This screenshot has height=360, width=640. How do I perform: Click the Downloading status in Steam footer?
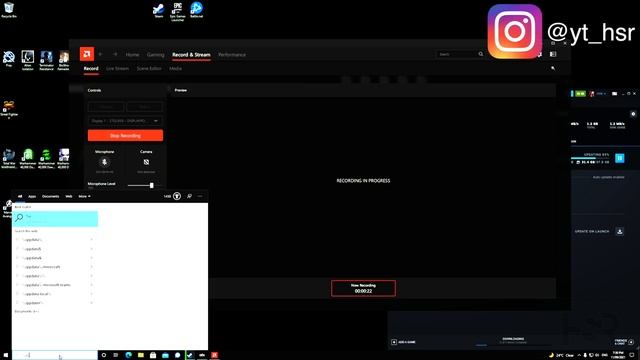coord(513,340)
